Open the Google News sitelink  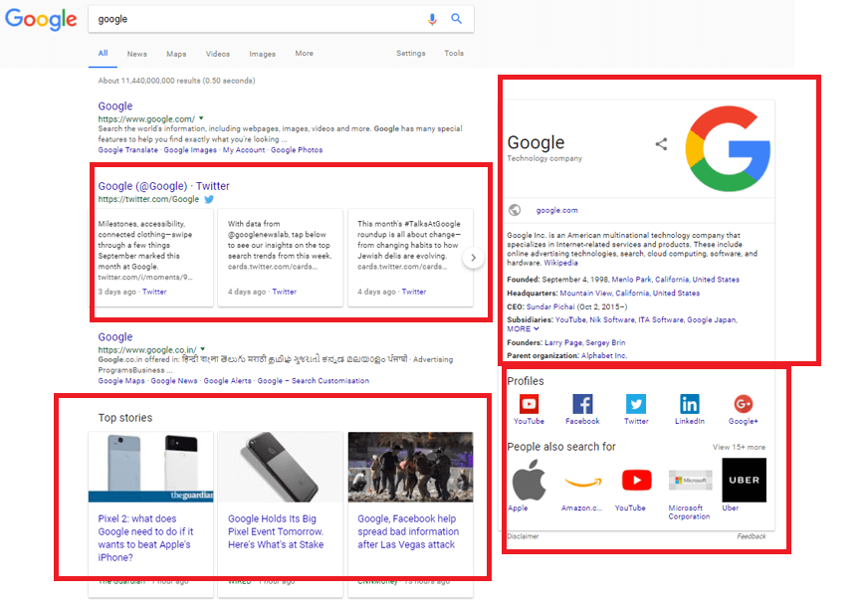[174, 381]
